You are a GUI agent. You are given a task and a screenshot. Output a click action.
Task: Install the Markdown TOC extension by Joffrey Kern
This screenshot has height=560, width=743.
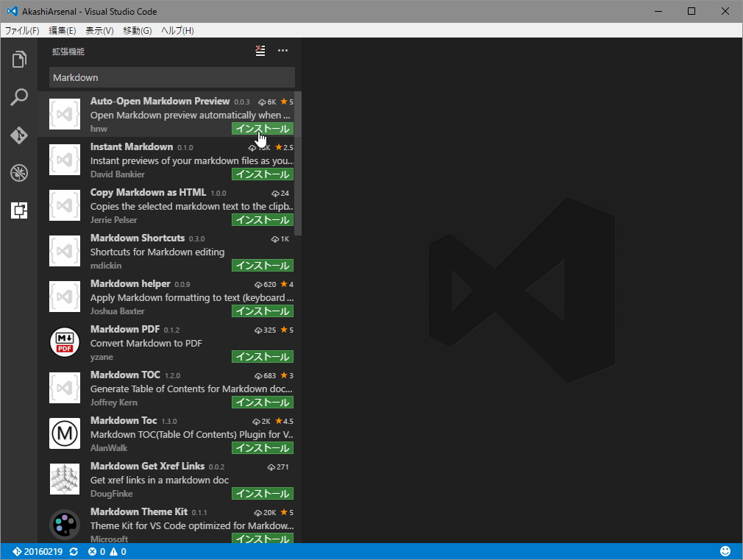(263, 402)
